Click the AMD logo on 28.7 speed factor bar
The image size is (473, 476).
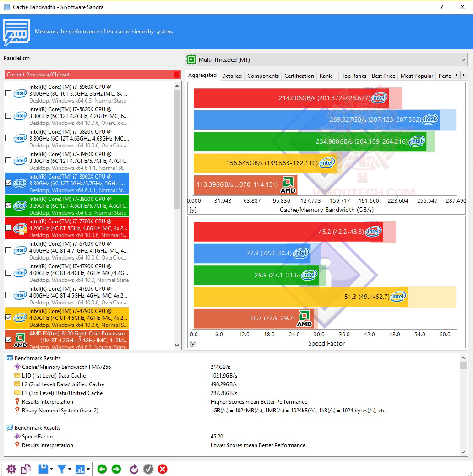304,319
